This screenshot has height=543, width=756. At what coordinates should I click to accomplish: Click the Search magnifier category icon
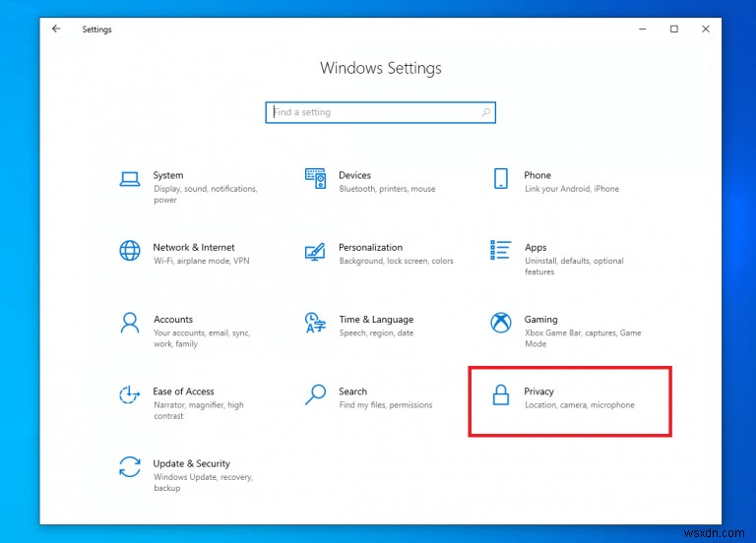(x=315, y=394)
